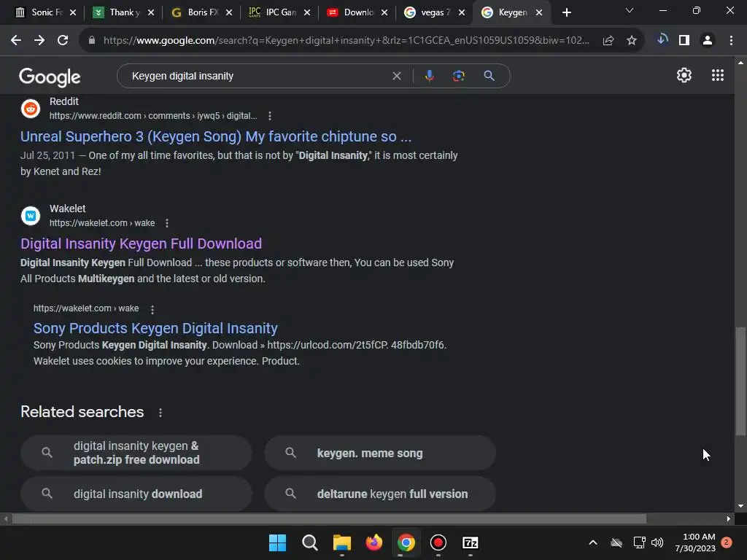Open the Chrome profile icon

(x=708, y=41)
